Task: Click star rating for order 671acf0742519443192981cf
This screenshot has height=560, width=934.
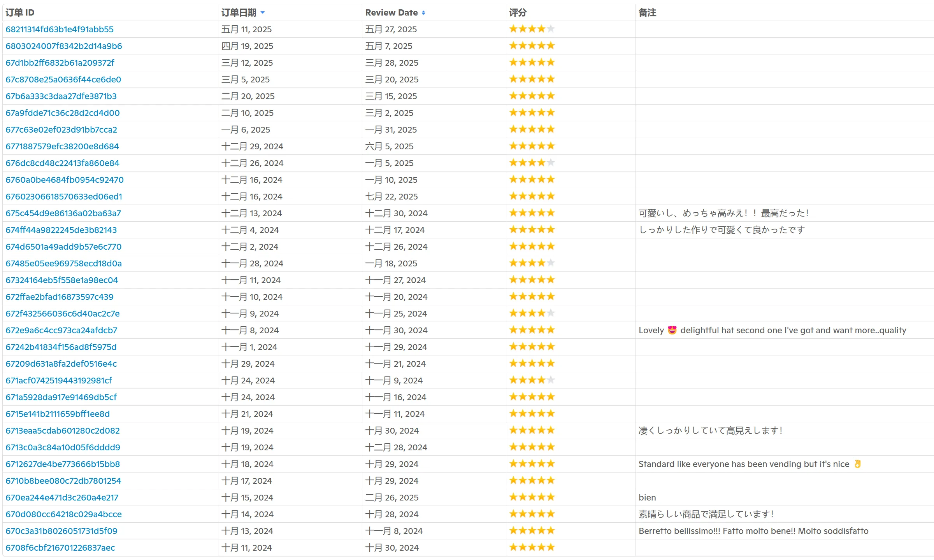Action: (x=532, y=380)
